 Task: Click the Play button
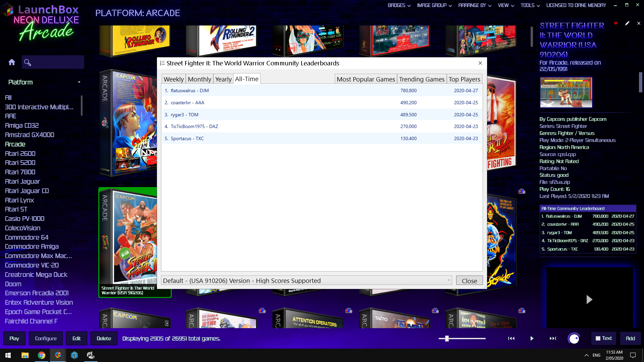(x=14, y=339)
